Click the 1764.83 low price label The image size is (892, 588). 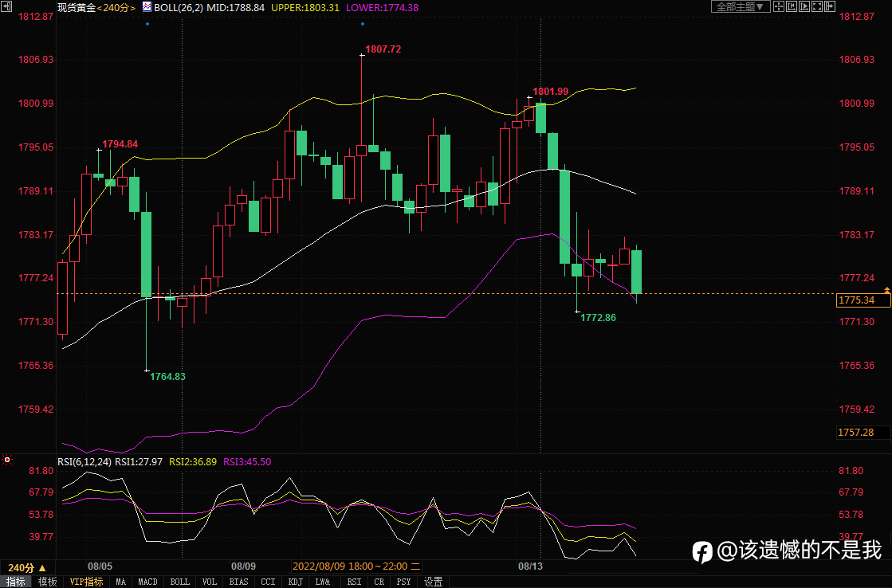tap(167, 376)
